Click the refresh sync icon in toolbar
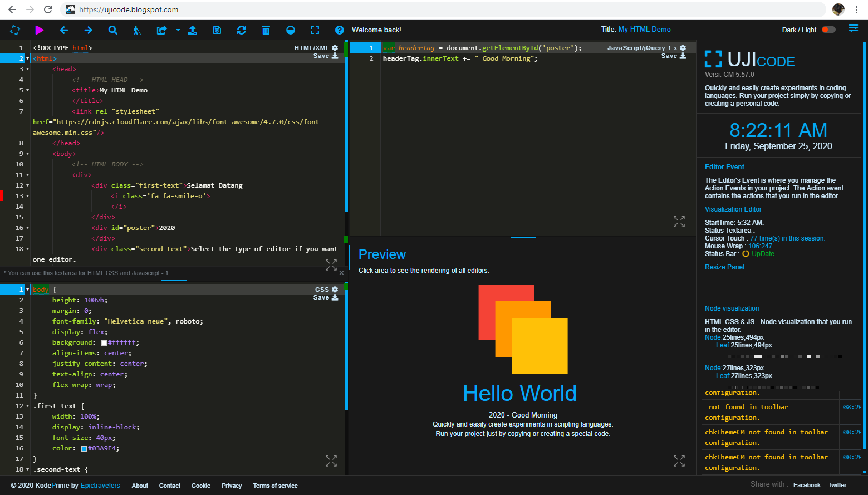Screen dimensions: 868x495 [x=242, y=30]
